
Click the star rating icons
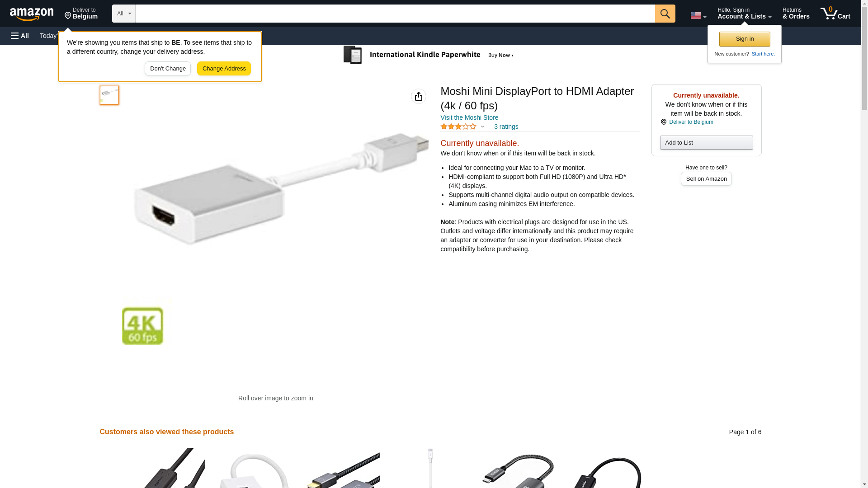point(458,127)
